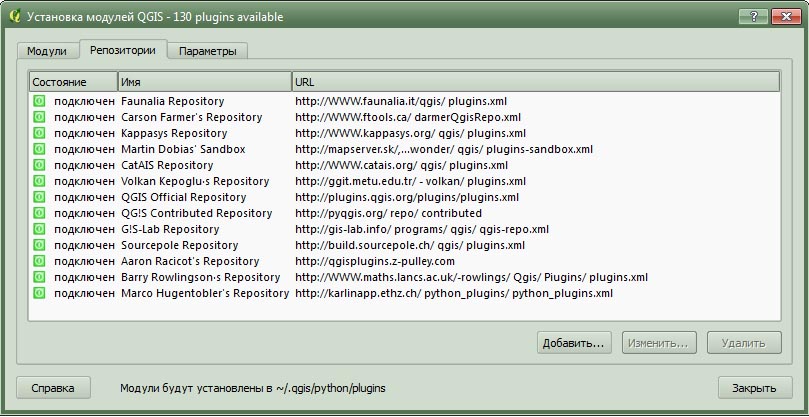
Task: Click the gis-lab.info qgis-repo.xml URL
Action: pyautogui.click(x=422, y=229)
